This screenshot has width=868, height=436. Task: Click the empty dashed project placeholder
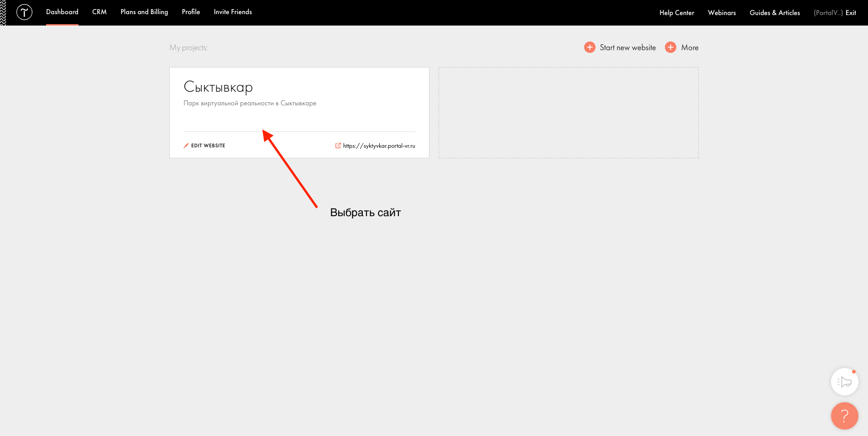(568, 113)
